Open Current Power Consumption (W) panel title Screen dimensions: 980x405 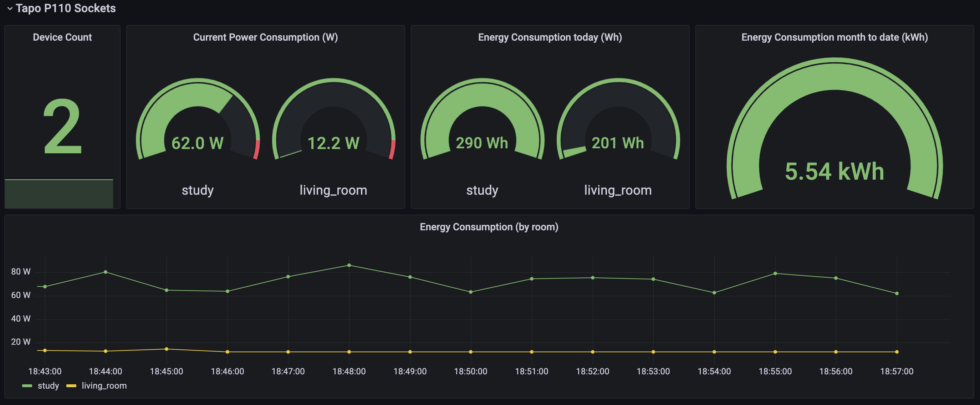[265, 37]
